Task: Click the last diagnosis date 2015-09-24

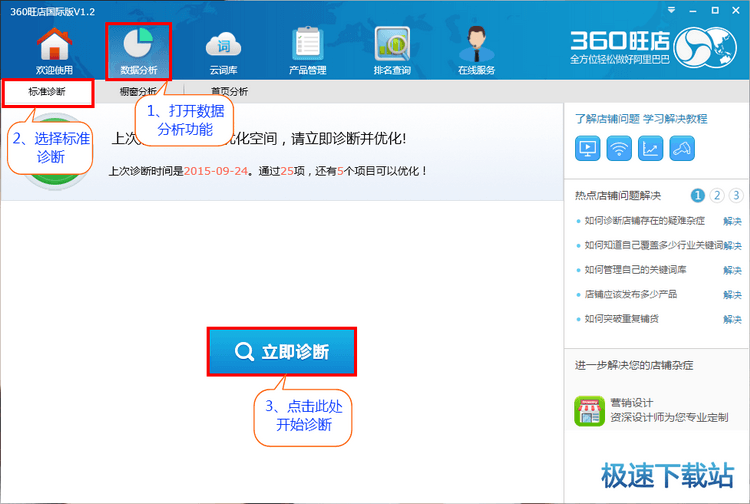Action: click(x=216, y=171)
